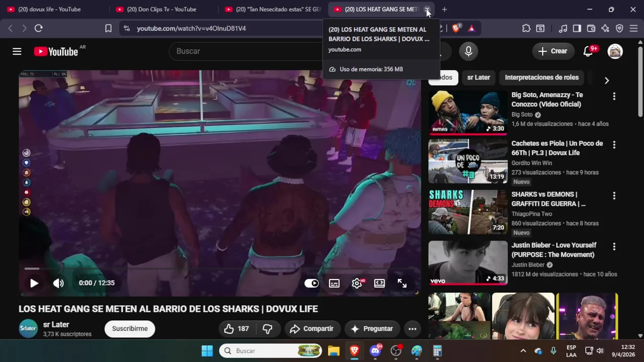The width and height of the screenshot is (644, 362).
Task: Open Big Soto Te Conozco thumbnail
Action: [468, 113]
